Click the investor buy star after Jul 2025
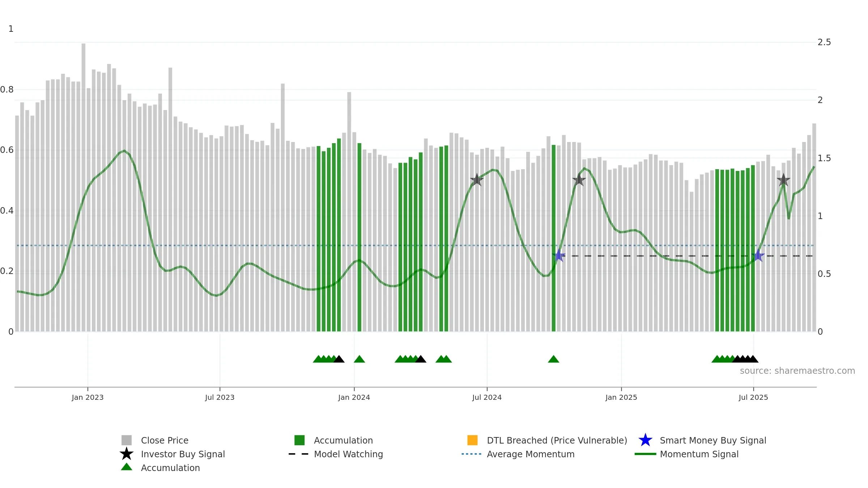The height and width of the screenshot is (488, 868). (x=783, y=180)
